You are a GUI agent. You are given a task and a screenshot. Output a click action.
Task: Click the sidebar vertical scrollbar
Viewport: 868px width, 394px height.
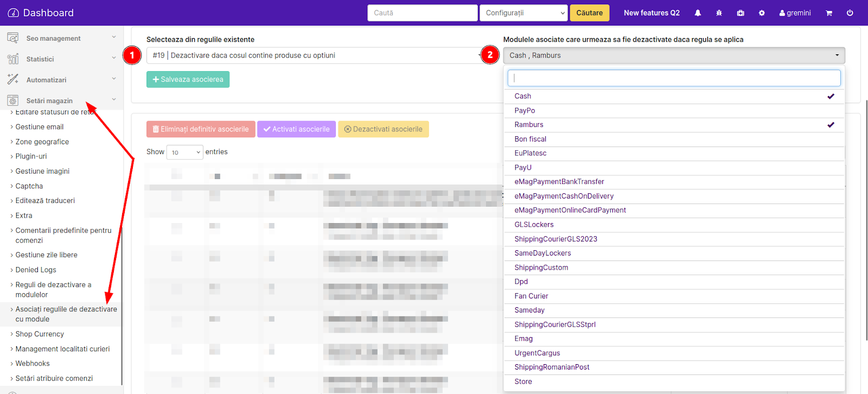pos(122,304)
